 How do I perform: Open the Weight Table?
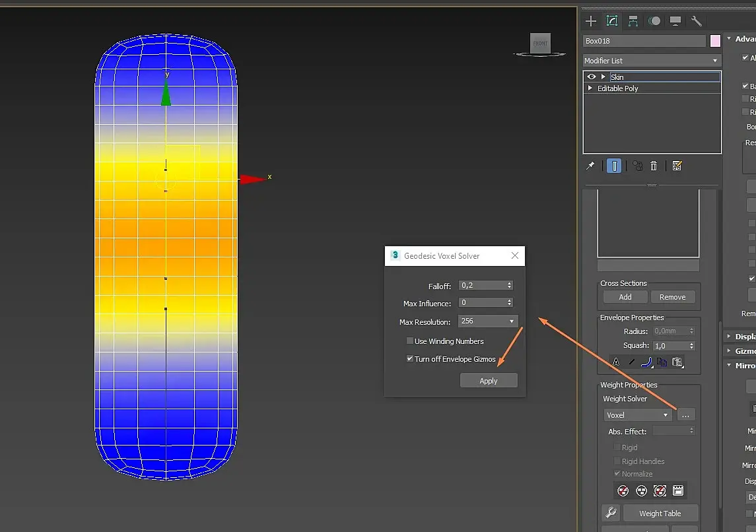click(x=660, y=514)
